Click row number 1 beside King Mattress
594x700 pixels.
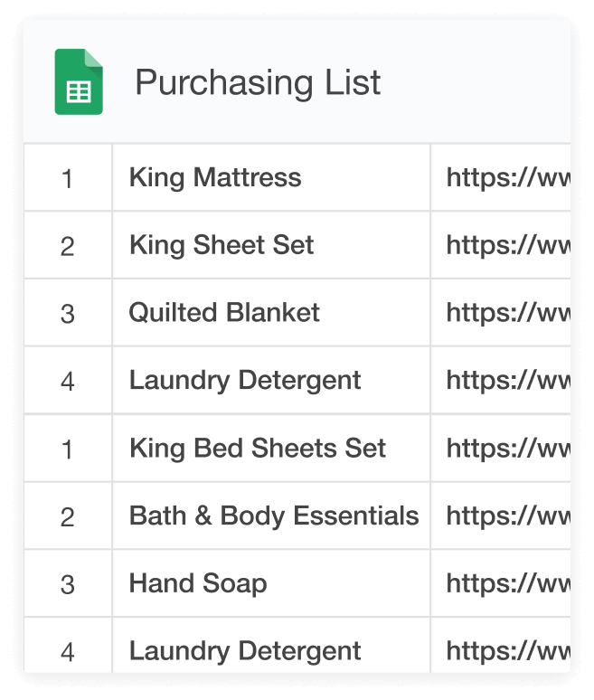68,178
